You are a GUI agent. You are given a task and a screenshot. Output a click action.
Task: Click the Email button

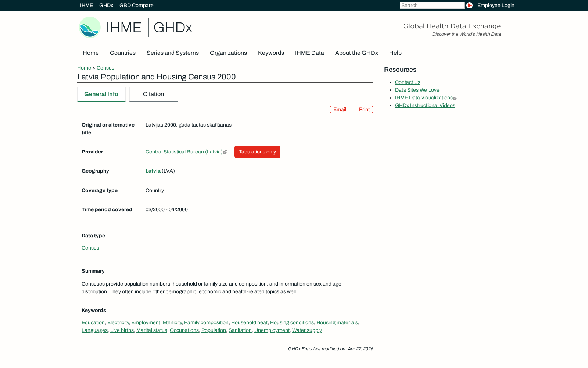pos(340,110)
